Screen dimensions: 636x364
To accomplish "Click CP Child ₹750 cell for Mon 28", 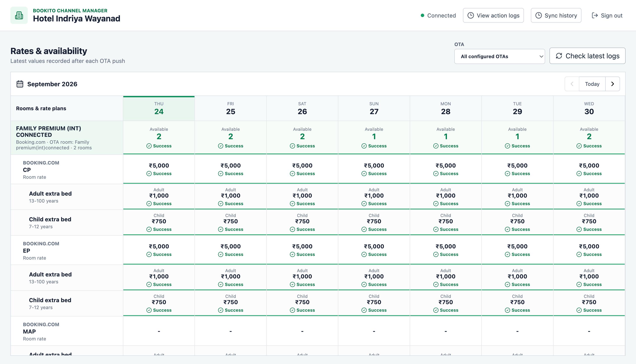I will point(446,222).
